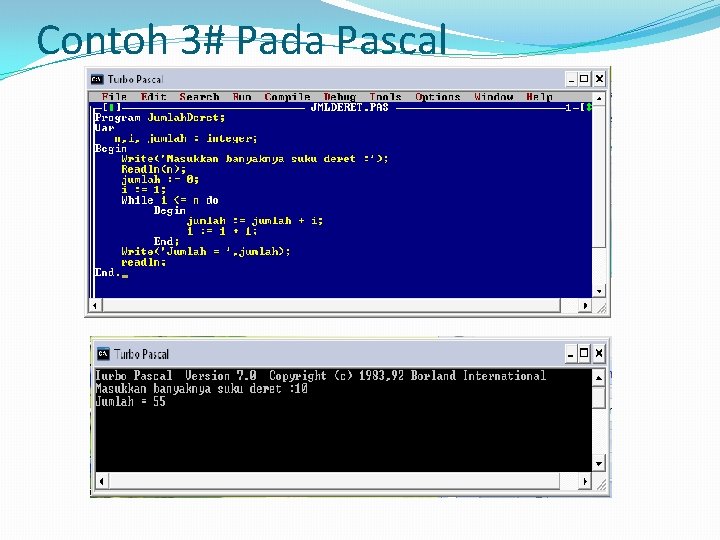Click the 'jumlah := 0;' line
This screenshot has height=540, width=720.
(160, 180)
